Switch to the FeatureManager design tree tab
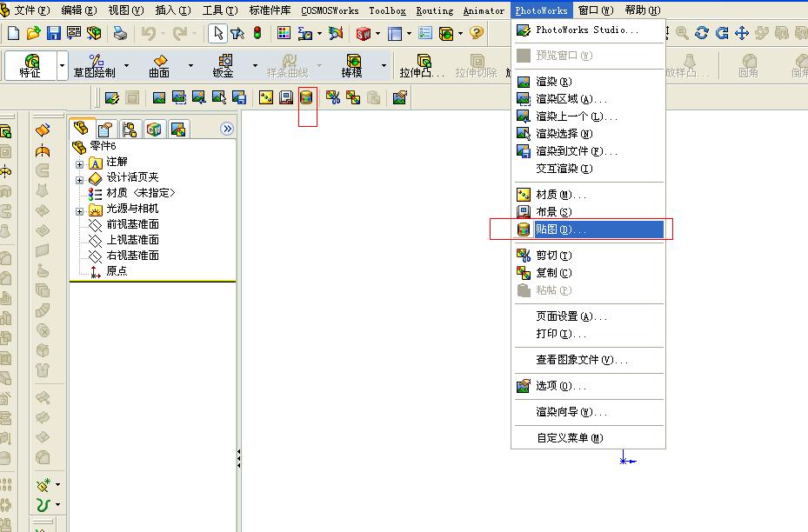 [81, 129]
